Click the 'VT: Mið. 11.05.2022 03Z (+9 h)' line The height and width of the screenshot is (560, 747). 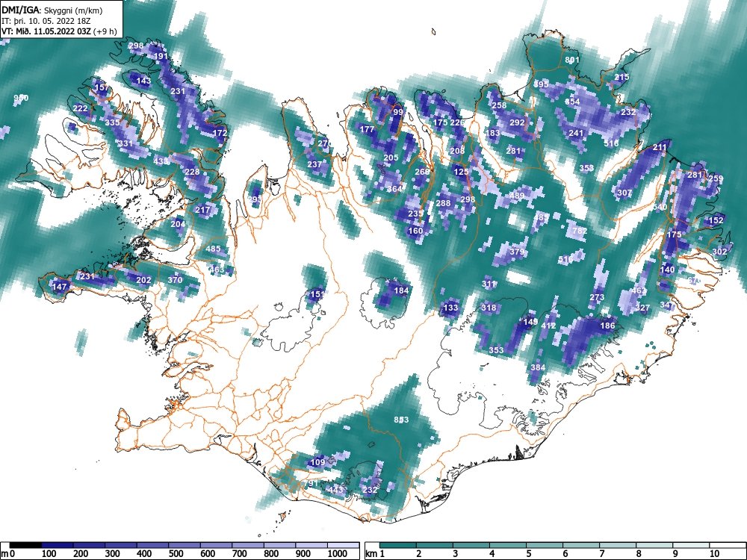pos(59,31)
